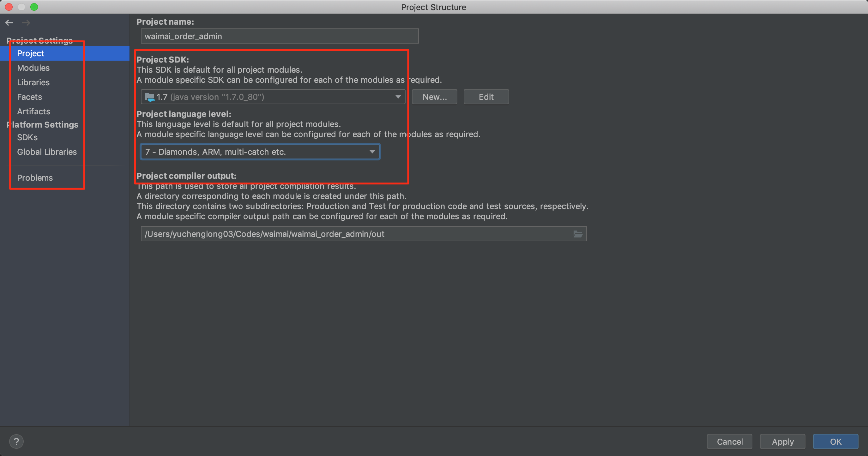Click Cancel to discard changes

coord(729,441)
